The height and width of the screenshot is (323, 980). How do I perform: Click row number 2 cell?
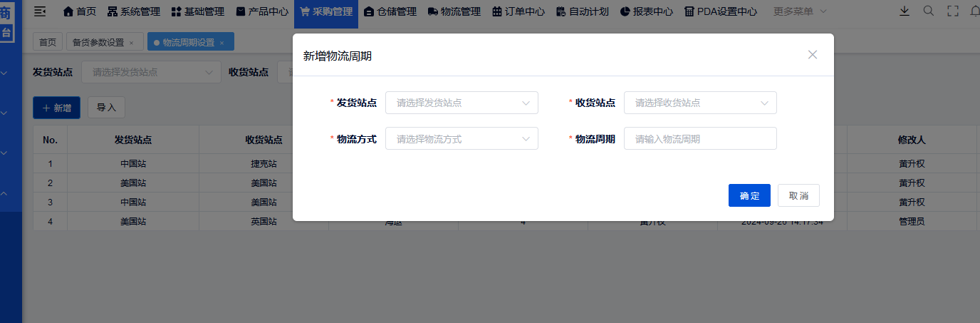coord(50,183)
